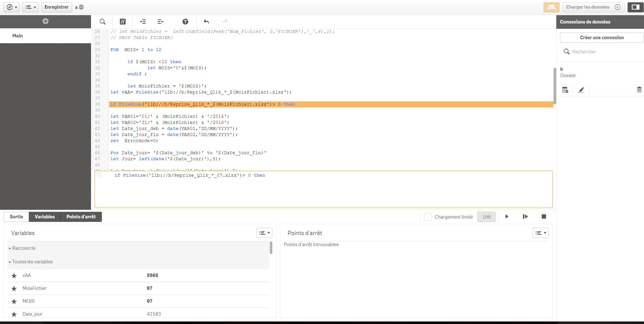Outdent the selected code
This screenshot has height=324, width=644.
[x=161, y=22]
